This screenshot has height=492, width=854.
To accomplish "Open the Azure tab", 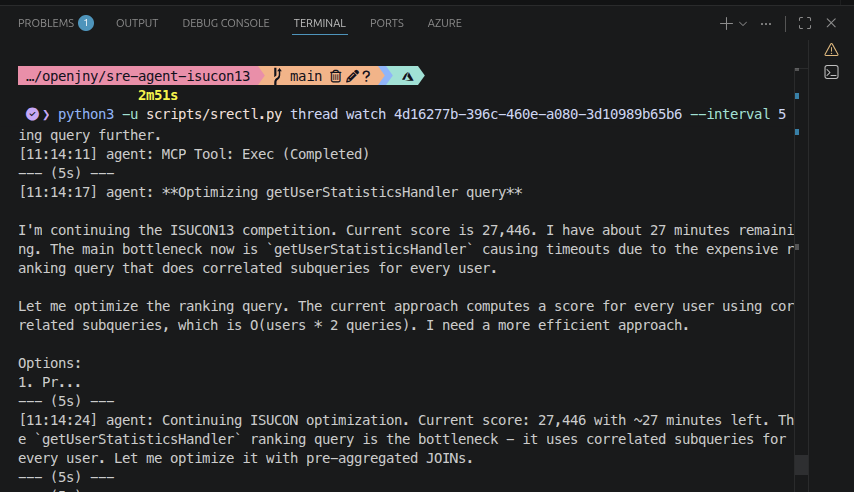I will point(444,23).
